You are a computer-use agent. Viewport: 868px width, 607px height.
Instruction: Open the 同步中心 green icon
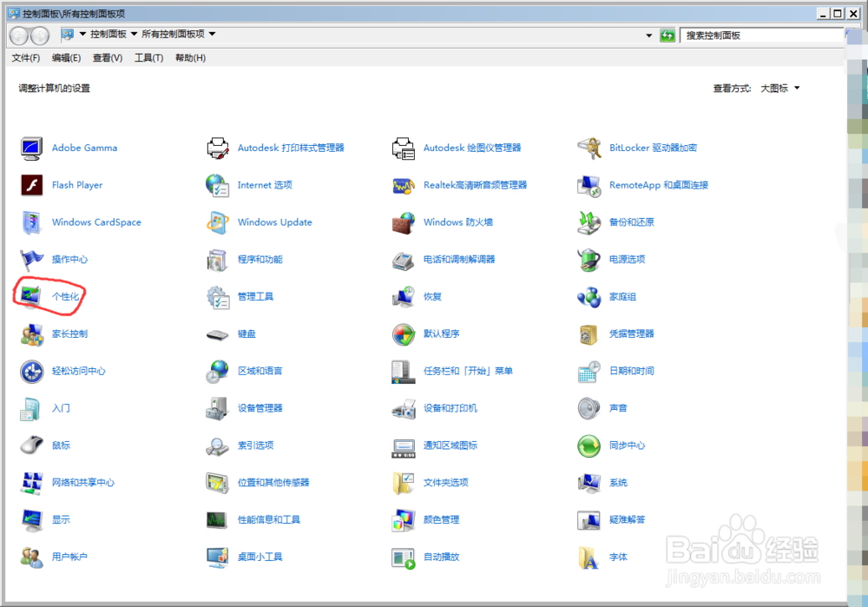point(589,445)
